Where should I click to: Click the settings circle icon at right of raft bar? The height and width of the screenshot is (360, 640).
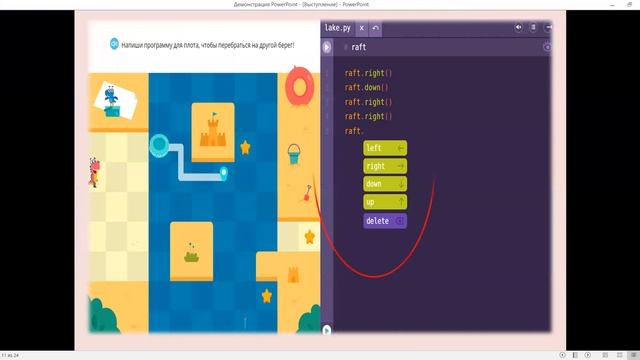coord(547,47)
